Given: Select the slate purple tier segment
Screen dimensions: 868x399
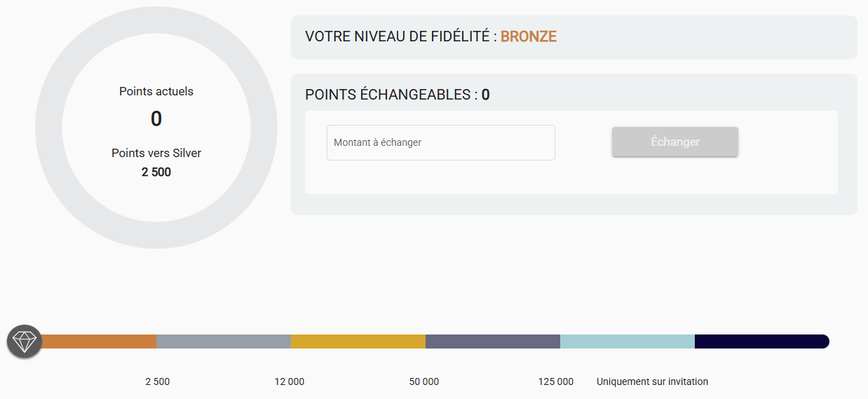Looking at the screenshot, I should (493, 341).
